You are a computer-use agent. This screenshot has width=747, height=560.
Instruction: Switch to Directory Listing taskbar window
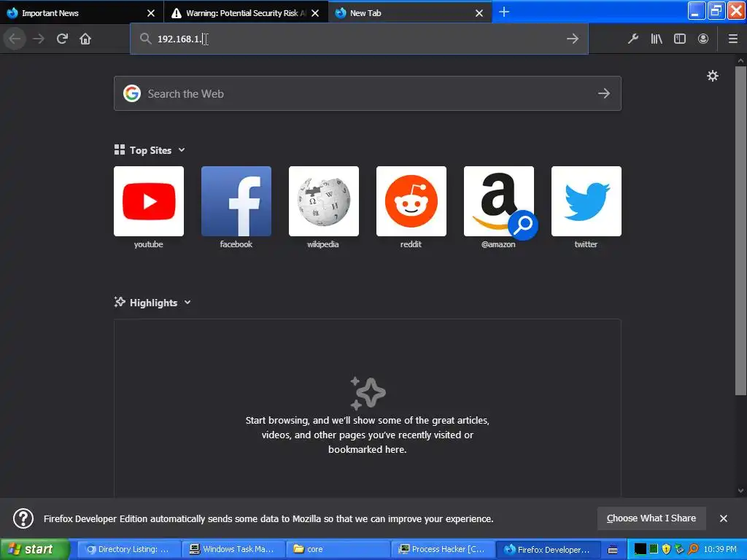(x=128, y=549)
